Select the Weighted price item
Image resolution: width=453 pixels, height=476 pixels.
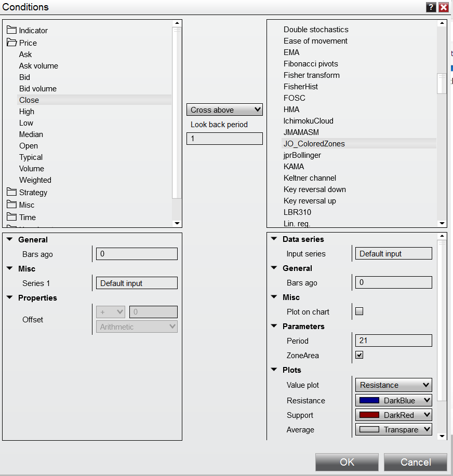coord(35,180)
